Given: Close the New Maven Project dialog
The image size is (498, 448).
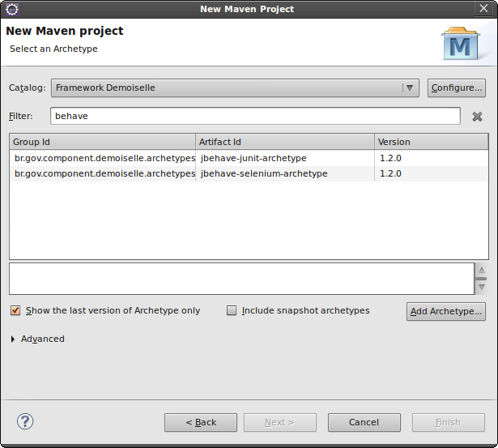Looking at the screenshot, I should [483, 8].
